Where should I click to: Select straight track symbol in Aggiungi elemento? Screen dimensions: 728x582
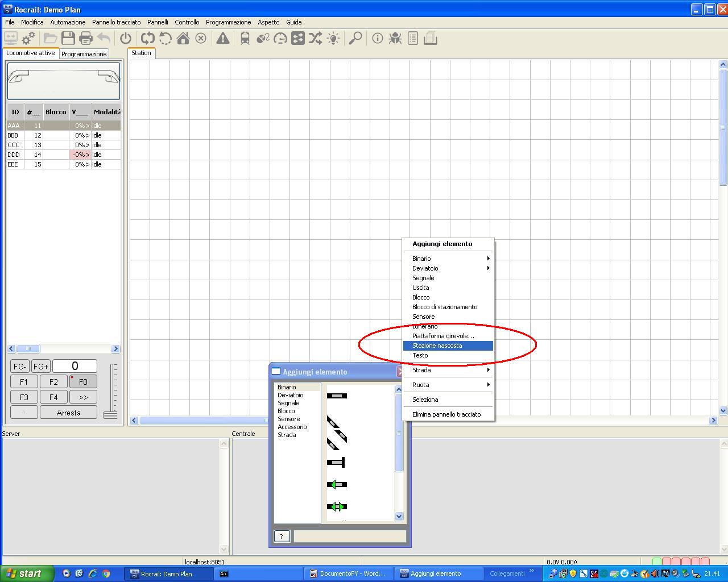coord(337,396)
